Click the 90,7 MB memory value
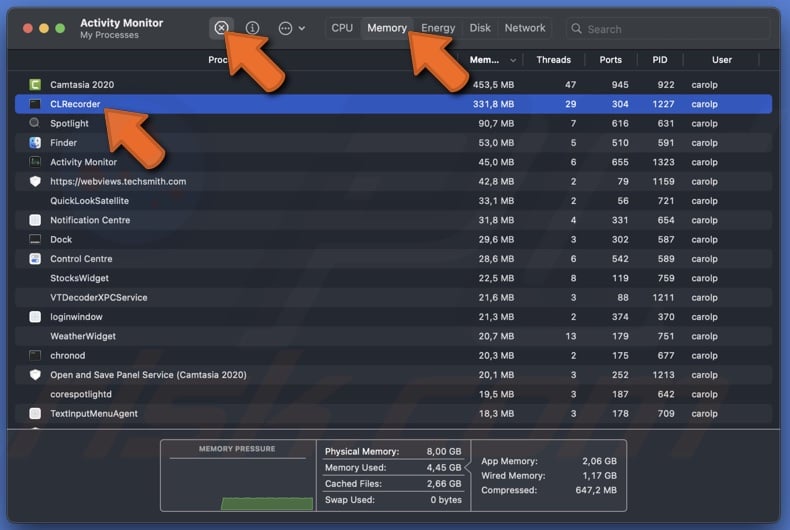The height and width of the screenshot is (530, 790). coord(496,123)
